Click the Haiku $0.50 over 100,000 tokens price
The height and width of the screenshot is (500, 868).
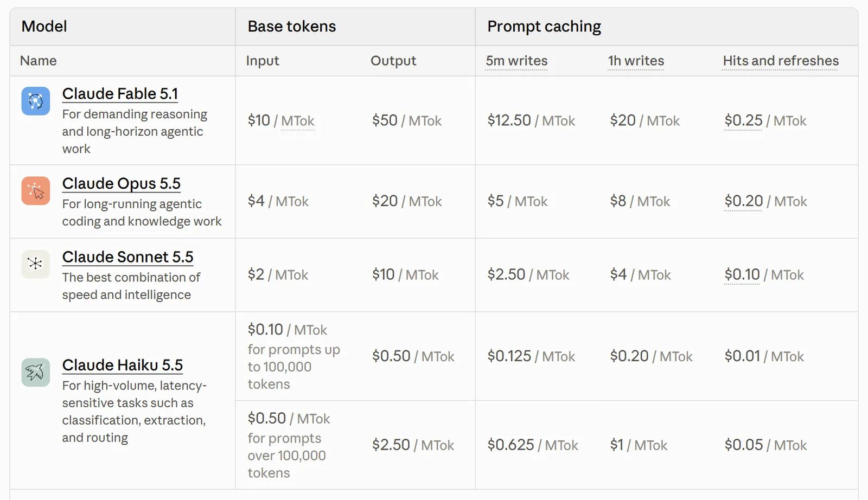[289, 419]
